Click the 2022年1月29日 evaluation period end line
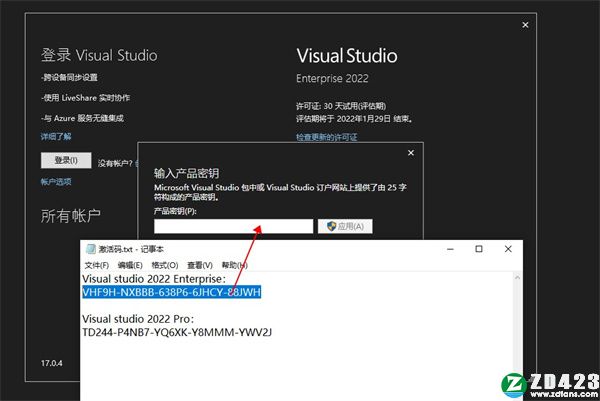 click(x=355, y=119)
